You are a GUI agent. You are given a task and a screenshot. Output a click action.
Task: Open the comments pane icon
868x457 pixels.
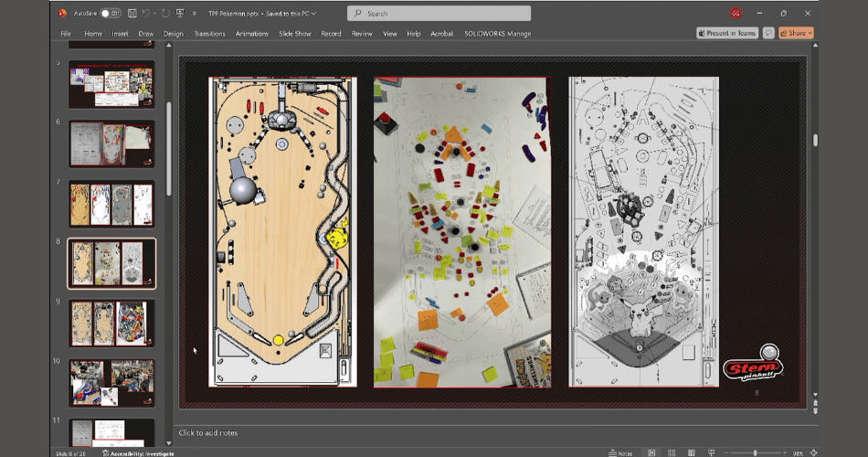tap(768, 33)
